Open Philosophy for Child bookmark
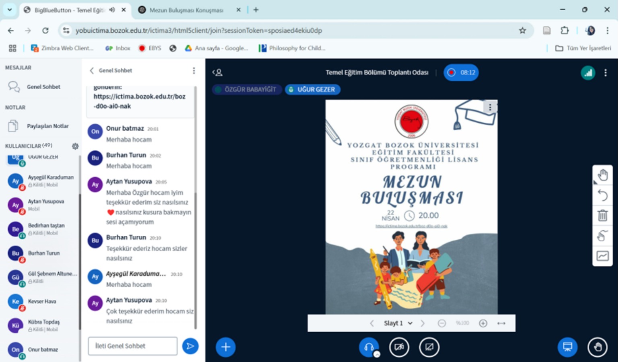 (x=292, y=48)
